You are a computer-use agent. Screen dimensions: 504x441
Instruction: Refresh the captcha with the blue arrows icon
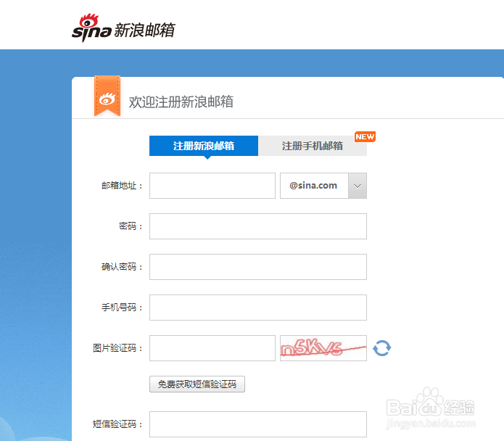click(382, 348)
